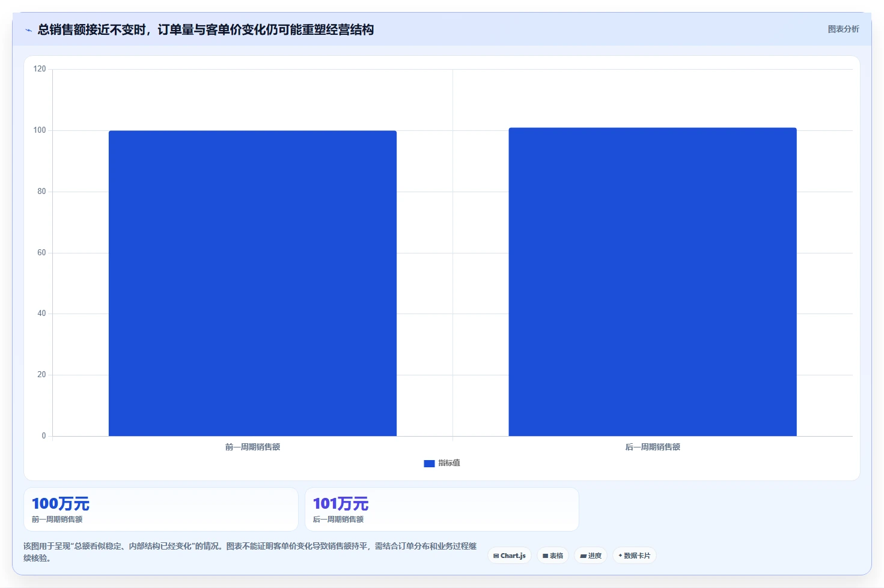This screenshot has height=588, width=884.
Task: Click the y-axis value 0
Action: [x=44, y=436]
